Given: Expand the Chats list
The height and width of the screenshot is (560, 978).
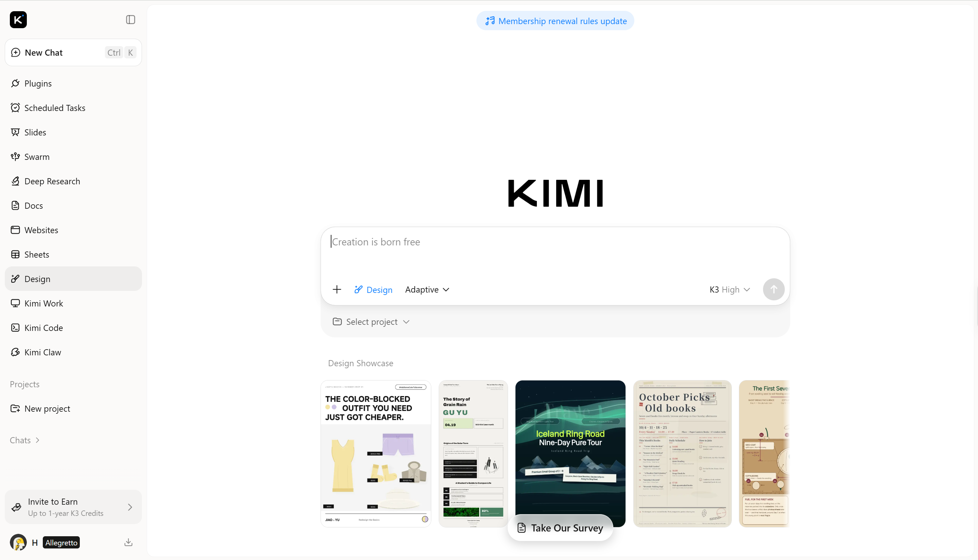Looking at the screenshot, I should [x=25, y=440].
